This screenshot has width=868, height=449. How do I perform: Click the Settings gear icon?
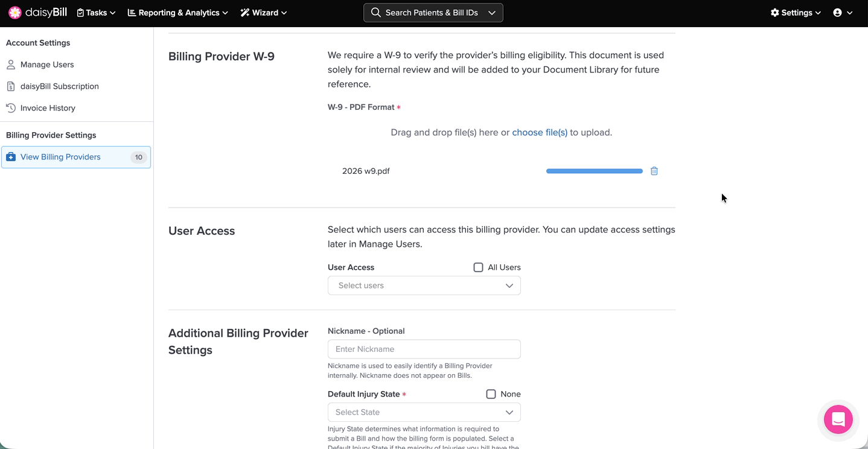coord(774,13)
